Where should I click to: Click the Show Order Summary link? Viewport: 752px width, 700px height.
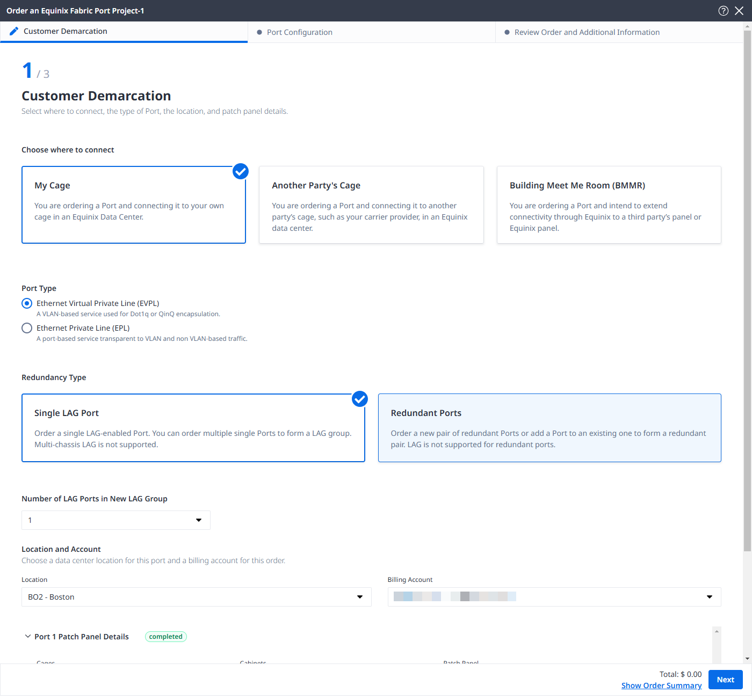(x=662, y=686)
